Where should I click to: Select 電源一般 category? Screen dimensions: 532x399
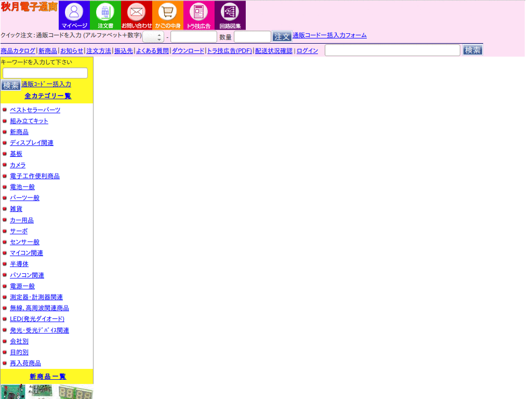coord(22,286)
